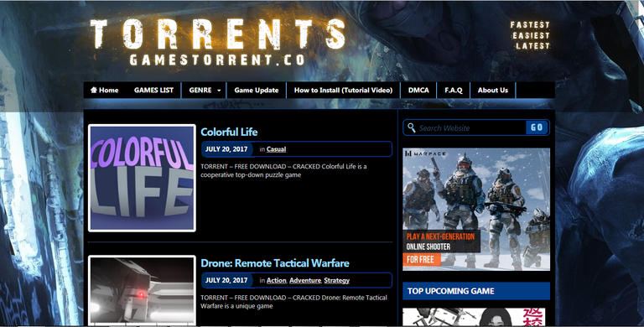
Task: Select the Casual category link
Action: [276, 149]
